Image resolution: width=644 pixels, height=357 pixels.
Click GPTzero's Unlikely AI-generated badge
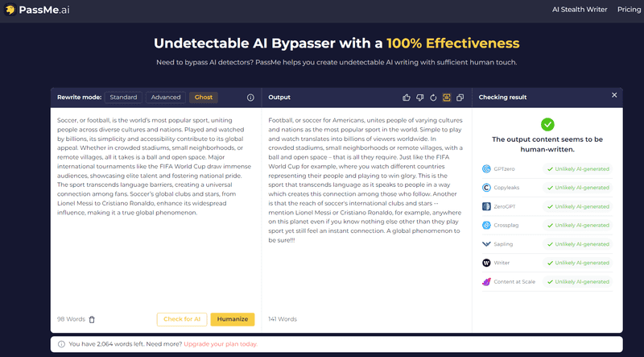click(x=577, y=169)
